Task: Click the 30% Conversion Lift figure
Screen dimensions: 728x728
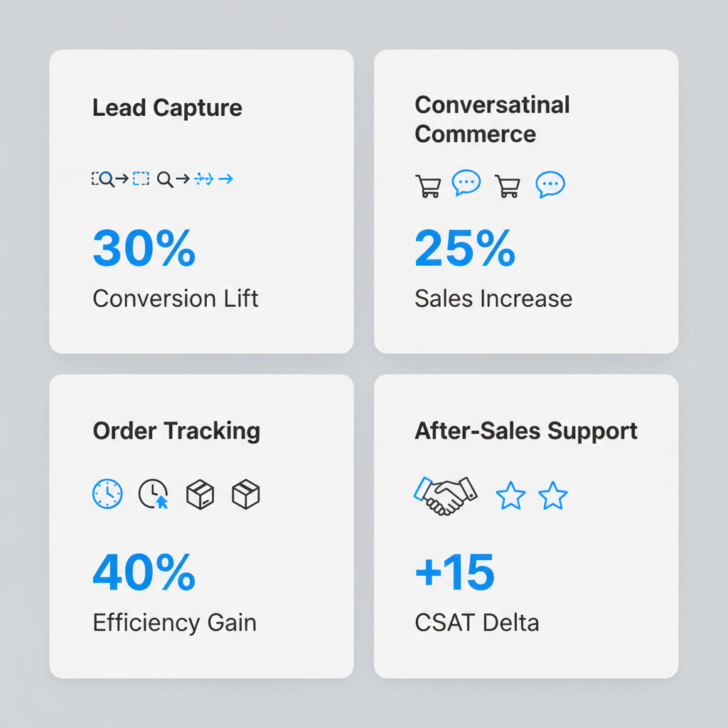Action: [x=144, y=249]
